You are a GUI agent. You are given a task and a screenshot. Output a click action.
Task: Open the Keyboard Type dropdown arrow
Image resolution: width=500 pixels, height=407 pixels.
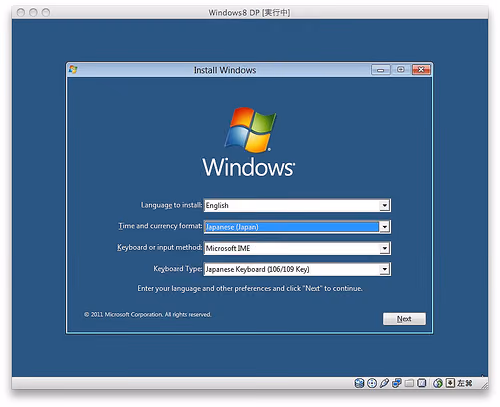click(384, 269)
